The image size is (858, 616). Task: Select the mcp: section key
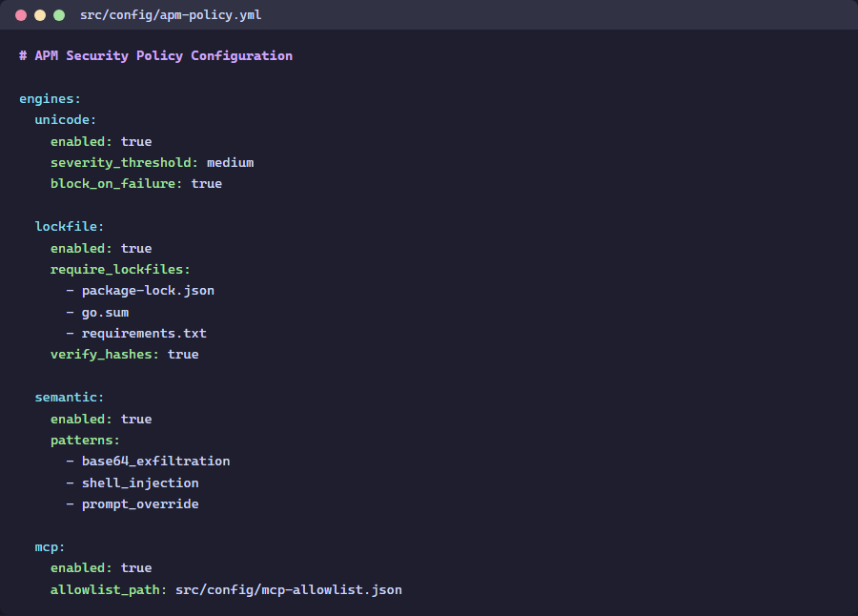pos(44,546)
